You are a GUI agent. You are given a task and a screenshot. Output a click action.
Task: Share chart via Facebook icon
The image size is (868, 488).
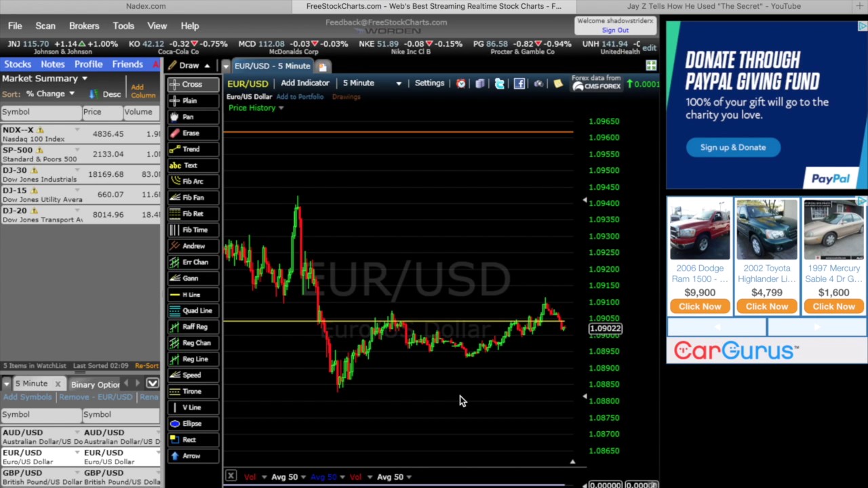tap(519, 83)
